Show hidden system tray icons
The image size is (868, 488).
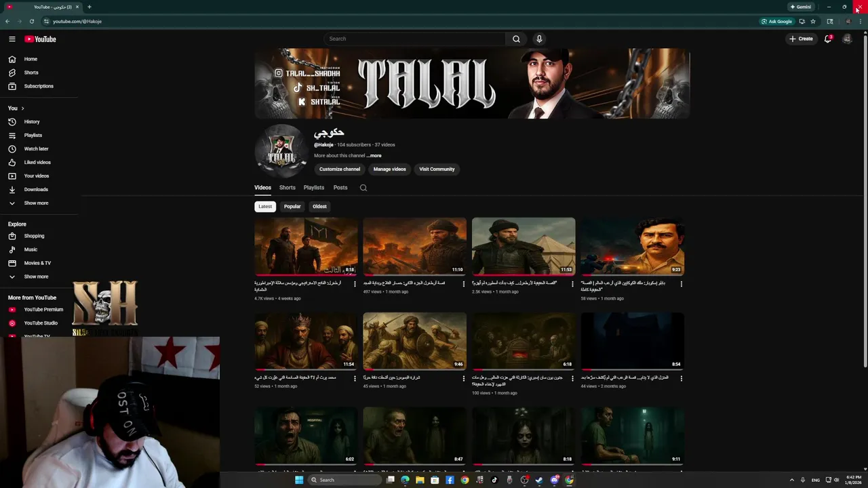click(791, 480)
